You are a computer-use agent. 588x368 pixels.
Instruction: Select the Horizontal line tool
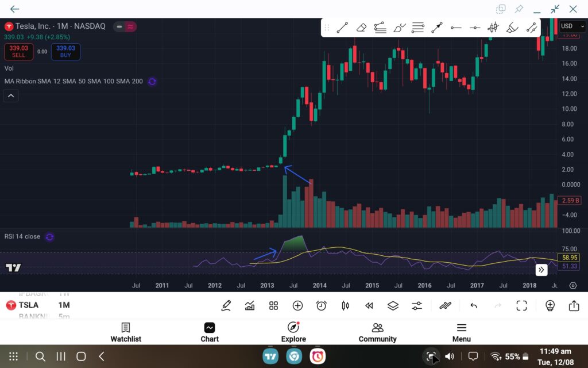coord(475,28)
